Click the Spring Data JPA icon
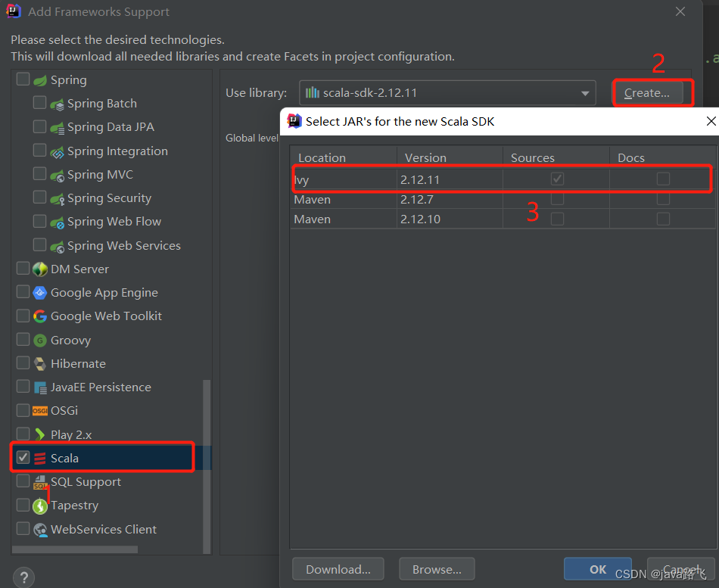This screenshot has height=588, width=719. pos(57,128)
